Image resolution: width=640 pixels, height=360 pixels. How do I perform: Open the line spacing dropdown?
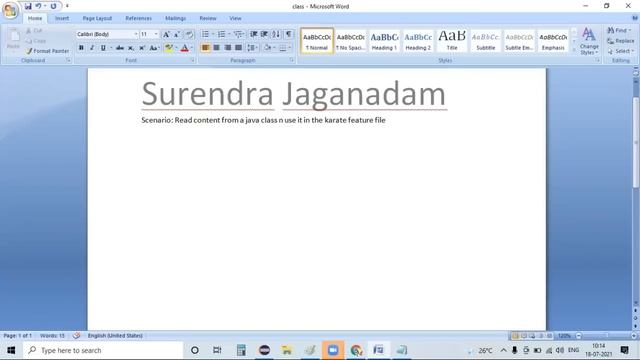click(x=253, y=48)
